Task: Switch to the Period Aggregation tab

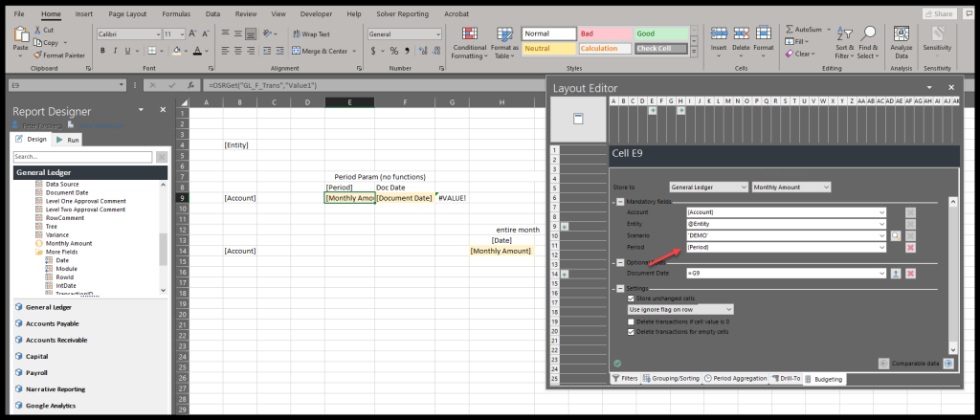Action: [735, 379]
